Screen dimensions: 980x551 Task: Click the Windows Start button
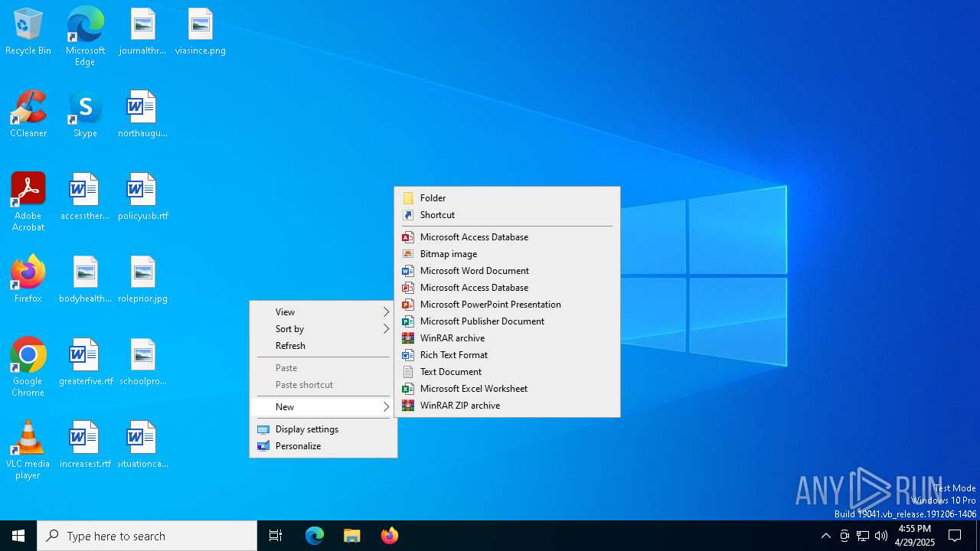pos(18,536)
